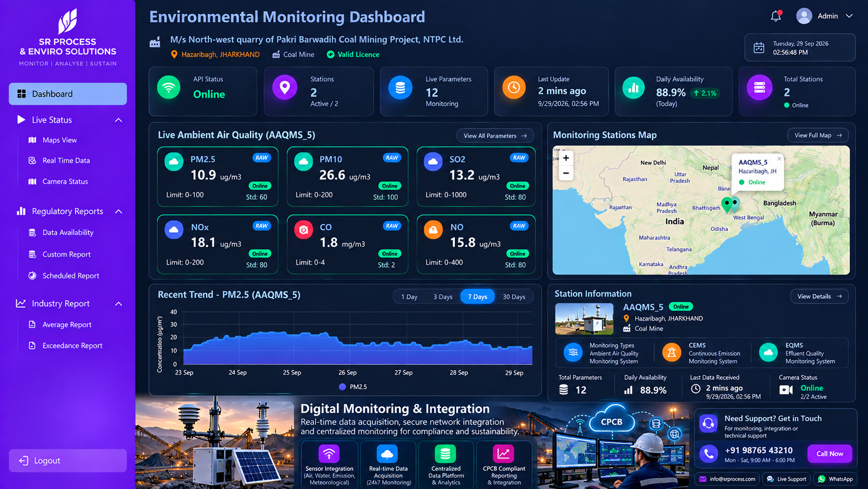Select the 3 Days trend range

(443, 297)
